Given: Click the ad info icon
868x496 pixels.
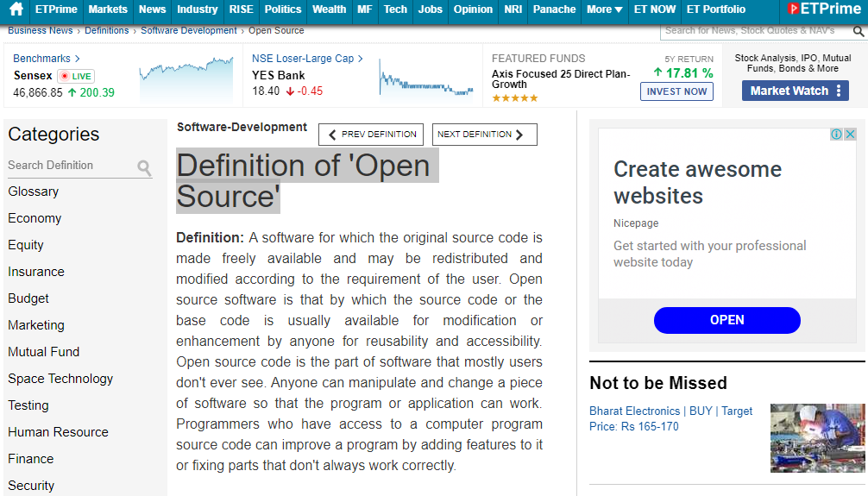Looking at the screenshot, I should coord(836,134).
